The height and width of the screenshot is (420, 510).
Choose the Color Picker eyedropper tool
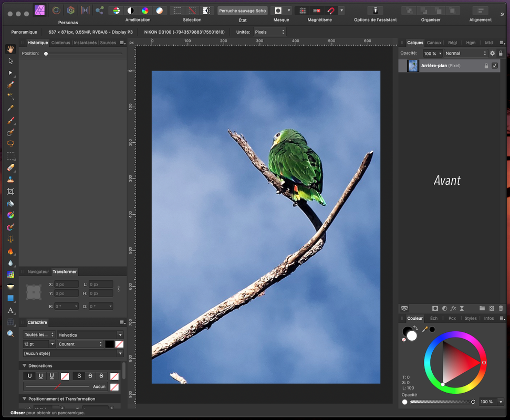(11, 108)
